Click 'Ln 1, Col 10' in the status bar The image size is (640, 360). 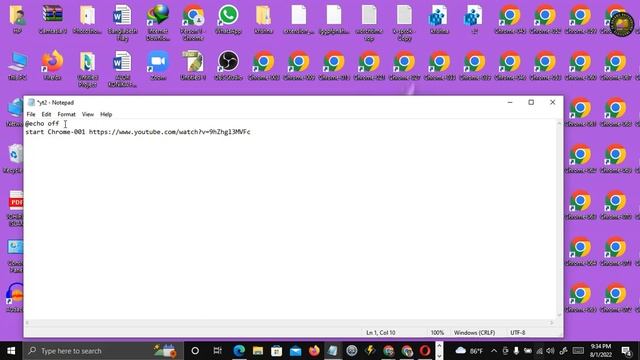pos(380,333)
